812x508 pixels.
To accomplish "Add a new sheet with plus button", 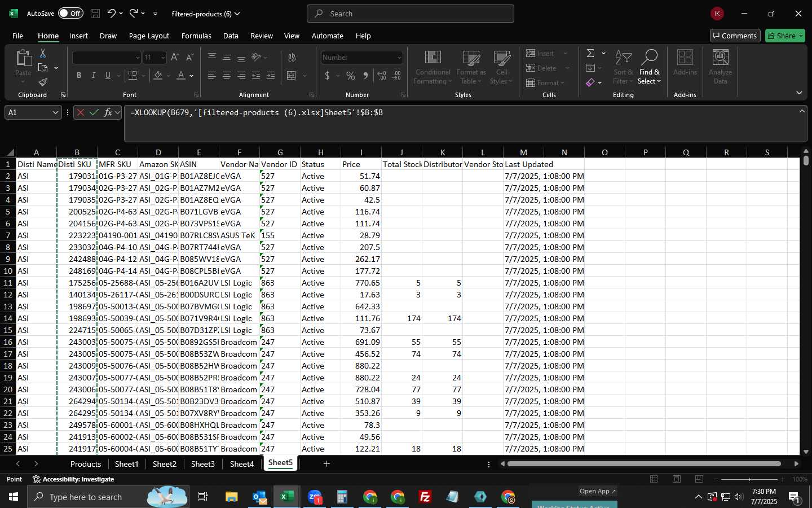I will point(326,464).
